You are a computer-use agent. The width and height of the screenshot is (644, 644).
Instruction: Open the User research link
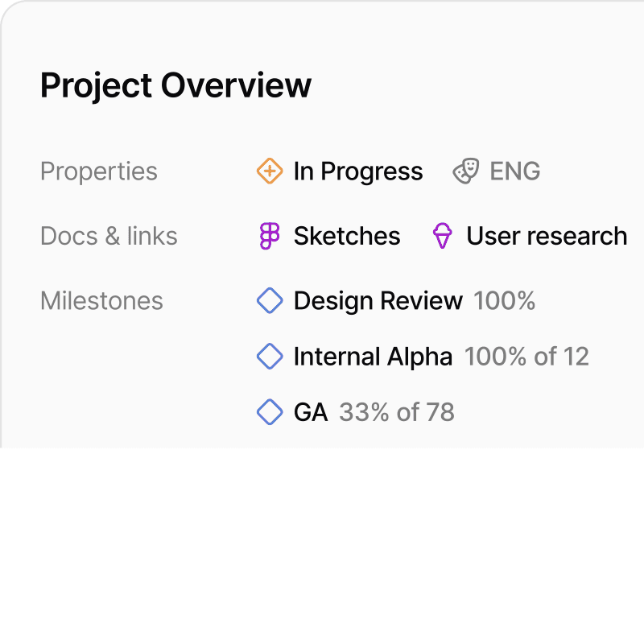[547, 236]
